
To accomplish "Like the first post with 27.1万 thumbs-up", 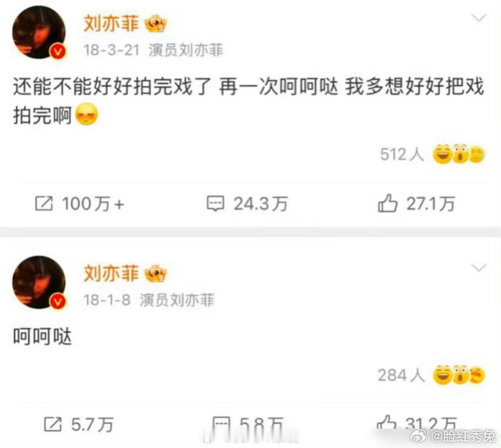I will [387, 203].
